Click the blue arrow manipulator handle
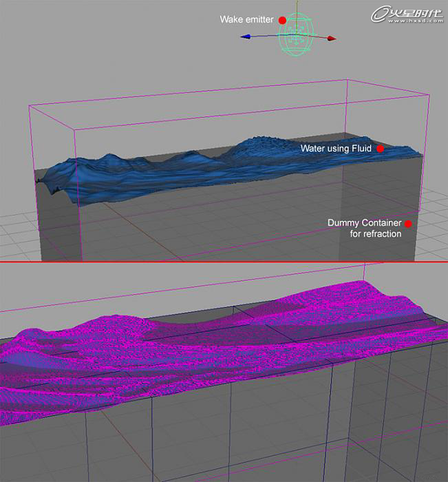The width and height of the screenshot is (448, 482). tap(246, 37)
